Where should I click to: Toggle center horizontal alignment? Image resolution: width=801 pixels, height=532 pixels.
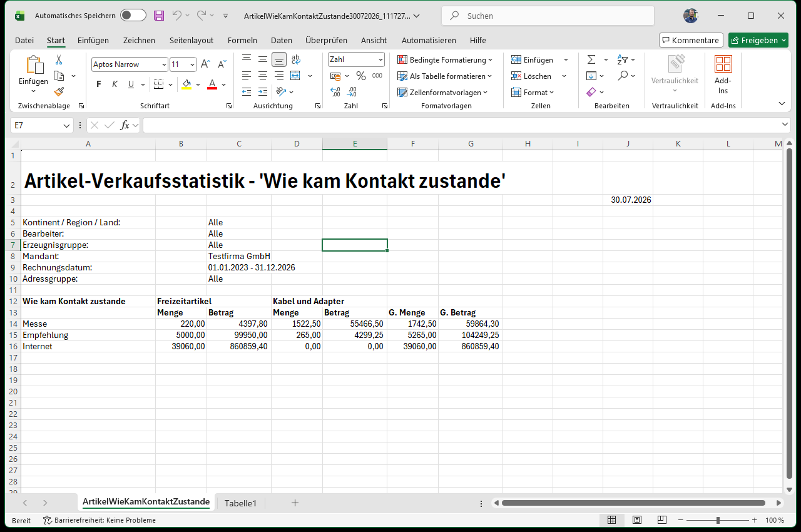(x=263, y=76)
